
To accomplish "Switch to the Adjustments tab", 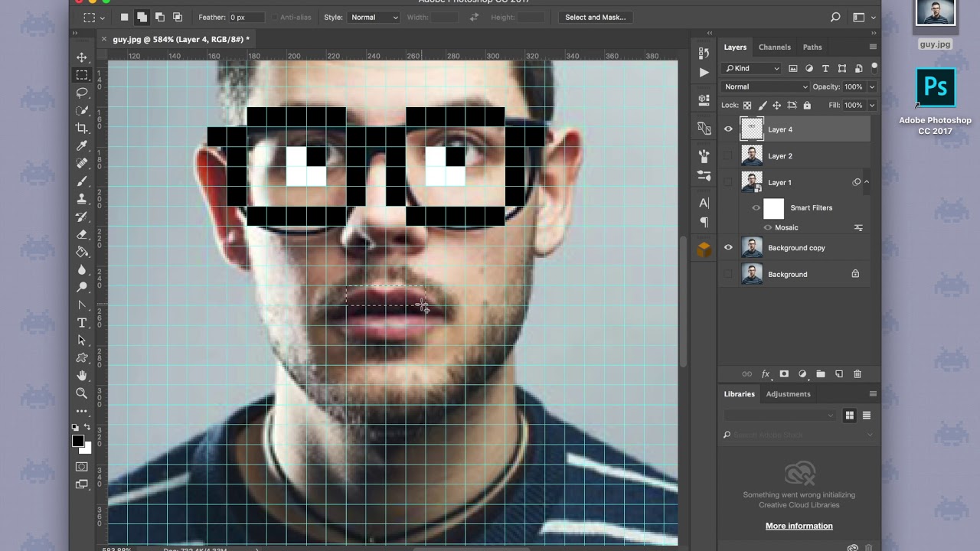I will click(x=788, y=394).
